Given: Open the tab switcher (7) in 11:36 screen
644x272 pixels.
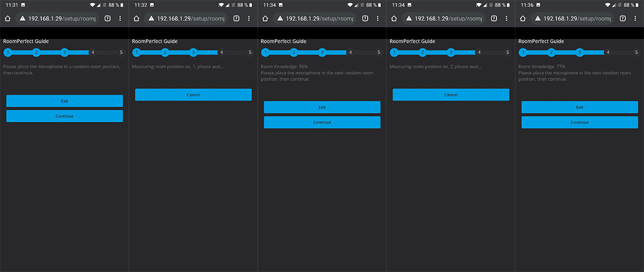Looking at the screenshot, I should click(623, 18).
